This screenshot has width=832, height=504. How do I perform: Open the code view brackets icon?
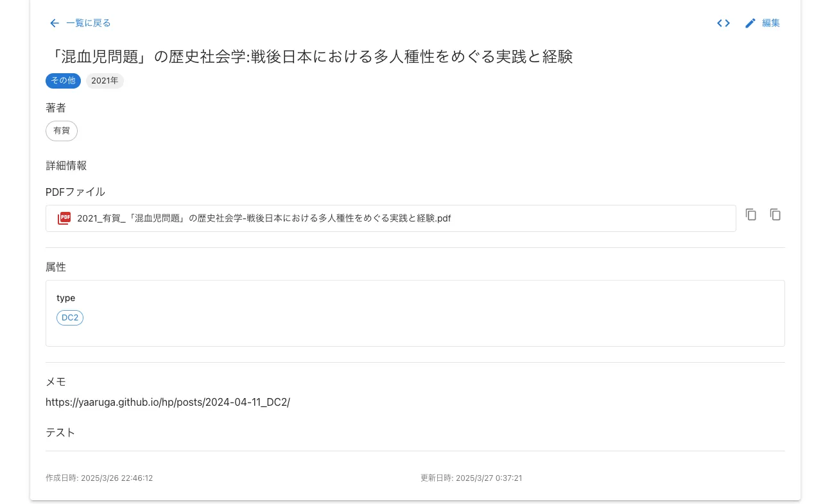point(724,23)
